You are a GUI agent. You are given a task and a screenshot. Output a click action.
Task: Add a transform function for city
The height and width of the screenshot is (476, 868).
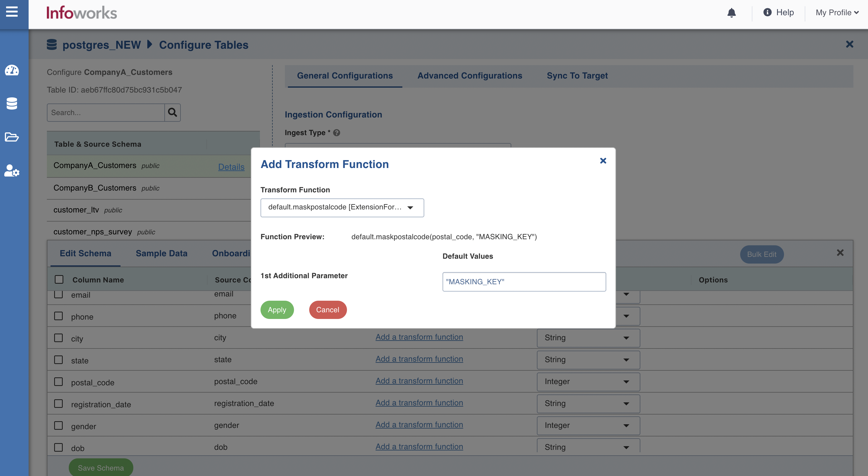[419, 337]
